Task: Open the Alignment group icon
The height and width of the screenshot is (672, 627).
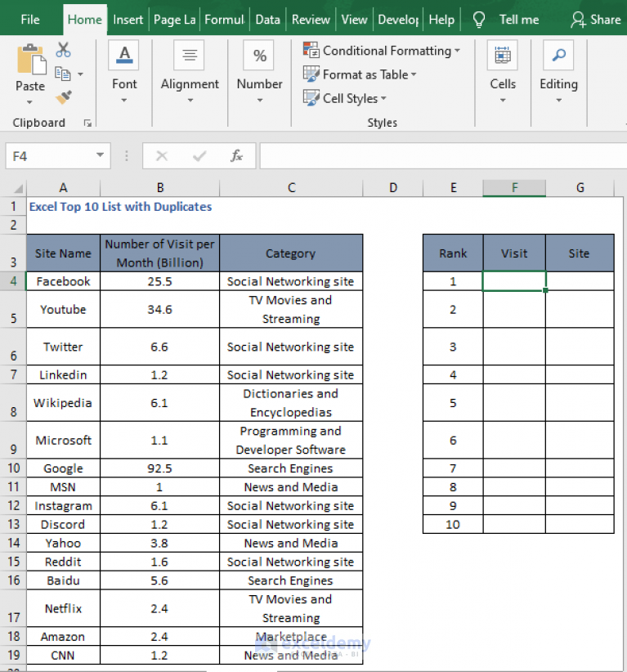Action: pos(189,55)
